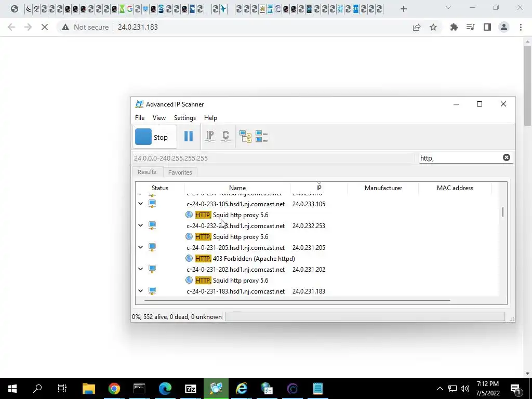Sort by the Manufacturer column header
Image resolution: width=532 pixels, height=399 pixels.
[383, 188]
